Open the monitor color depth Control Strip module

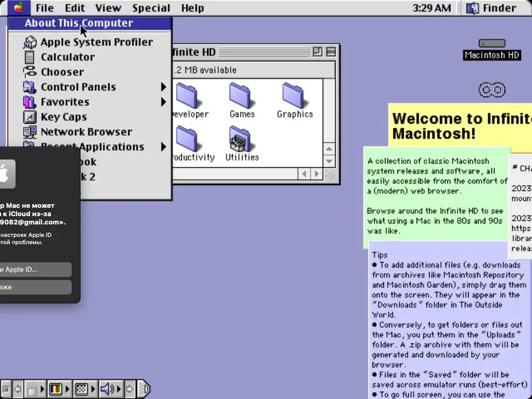coord(59,389)
